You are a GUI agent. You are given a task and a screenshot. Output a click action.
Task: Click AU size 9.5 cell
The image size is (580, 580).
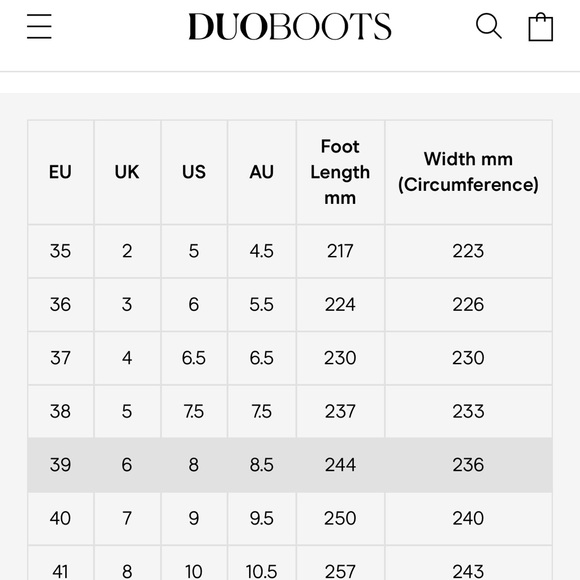click(x=262, y=518)
